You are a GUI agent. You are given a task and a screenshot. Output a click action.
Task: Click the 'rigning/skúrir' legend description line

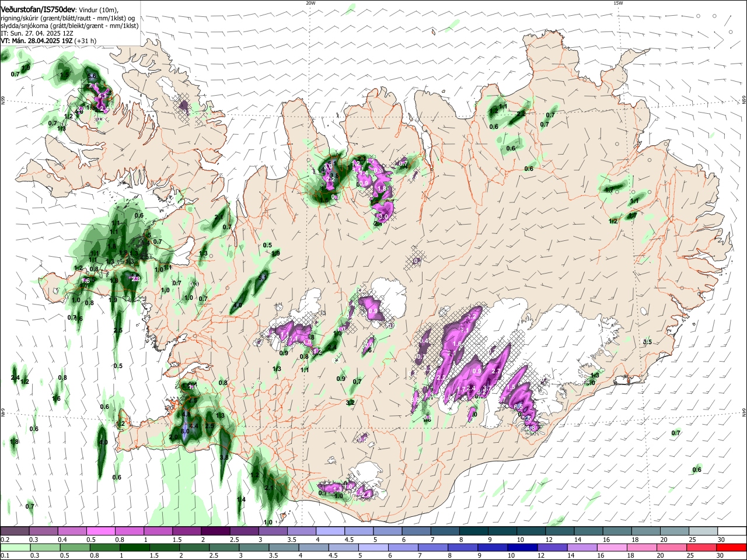67,19
